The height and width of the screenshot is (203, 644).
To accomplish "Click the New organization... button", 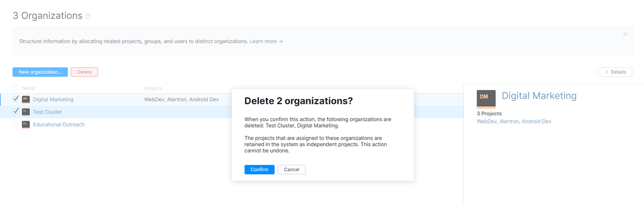I will pyautogui.click(x=40, y=72).
